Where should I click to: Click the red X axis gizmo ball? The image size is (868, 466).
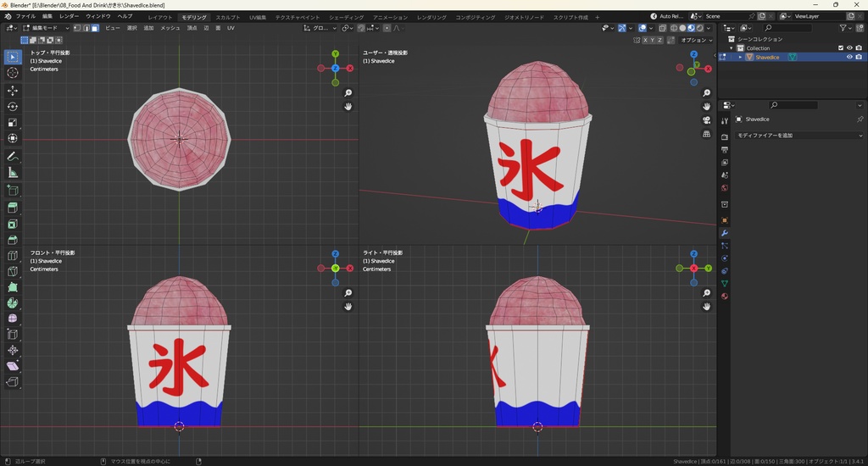tap(348, 68)
